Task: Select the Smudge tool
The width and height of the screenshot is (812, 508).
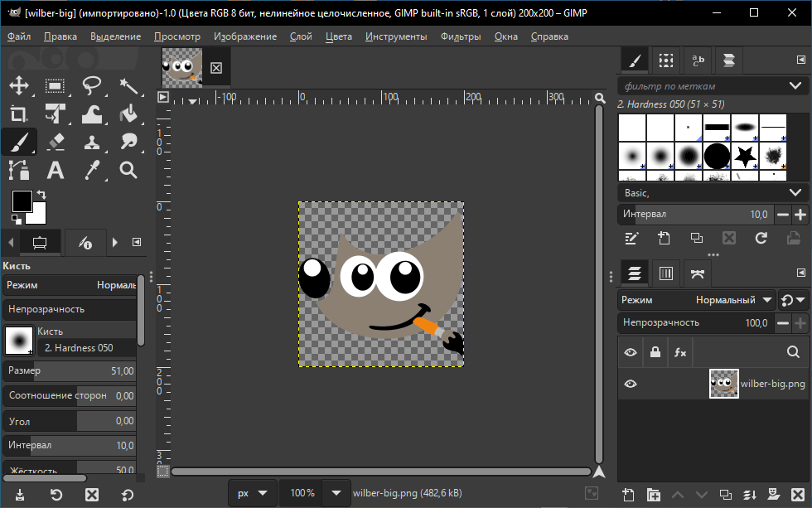Action: point(128,142)
